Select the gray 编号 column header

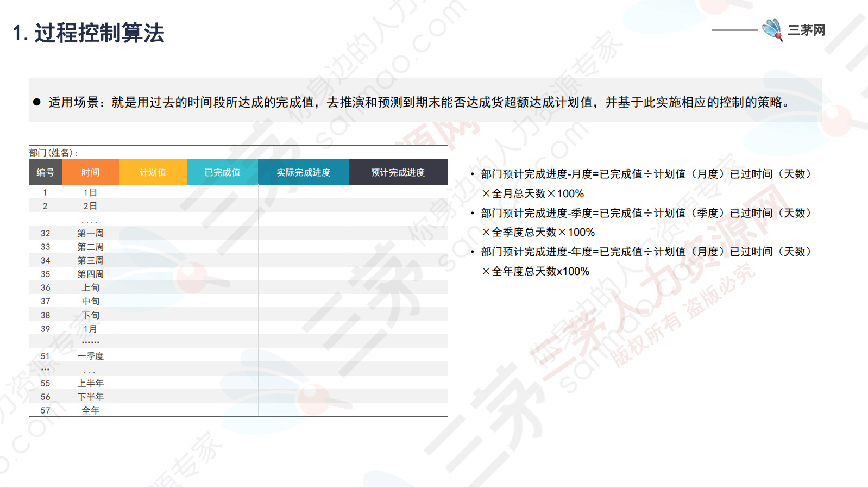46,172
